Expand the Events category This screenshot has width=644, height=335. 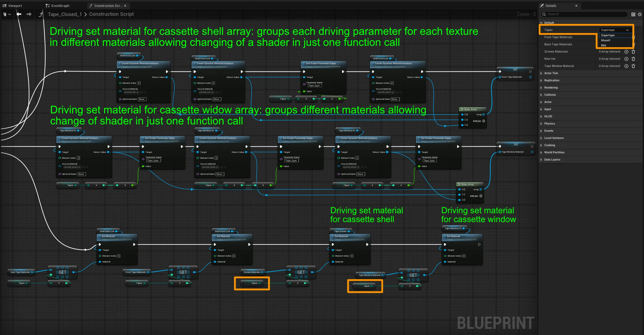coord(541,131)
